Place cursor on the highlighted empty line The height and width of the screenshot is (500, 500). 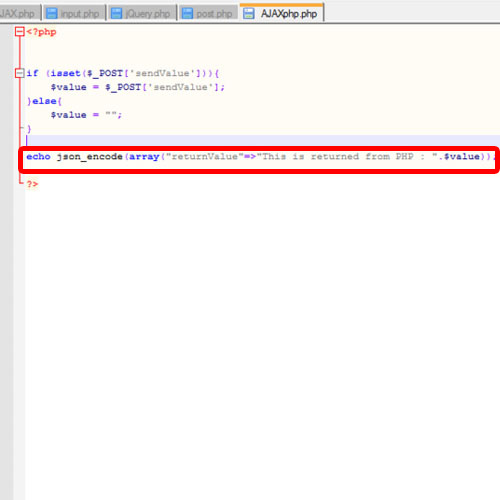click(262, 141)
